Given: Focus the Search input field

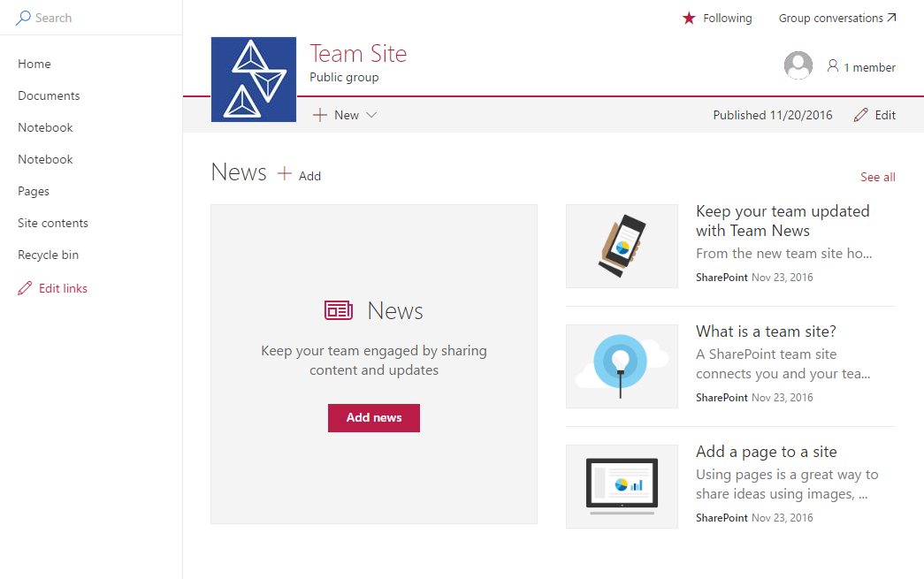Looking at the screenshot, I should [97, 18].
